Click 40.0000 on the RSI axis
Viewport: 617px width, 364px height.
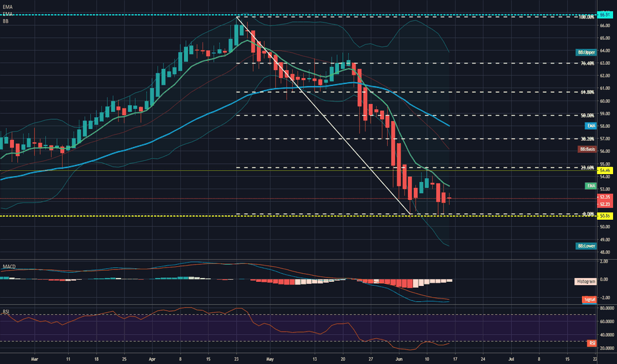pyautogui.click(x=607, y=335)
